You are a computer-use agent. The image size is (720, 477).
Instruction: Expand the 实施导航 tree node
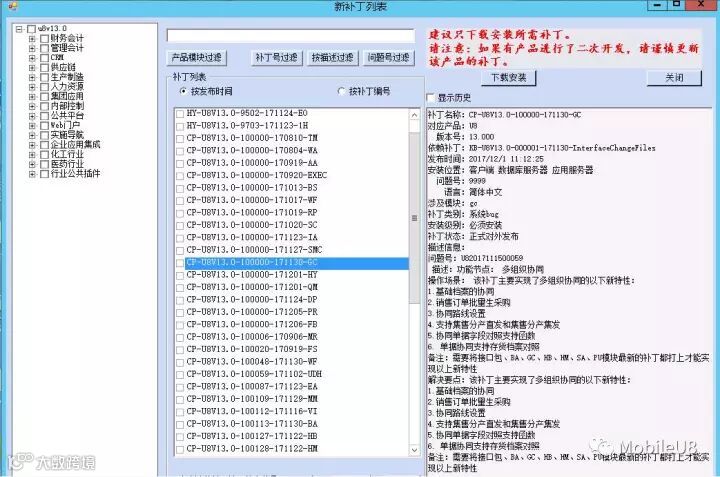pos(32,135)
